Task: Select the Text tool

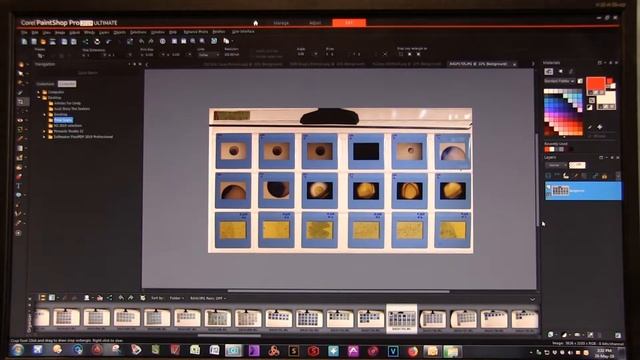Action: 19,186
